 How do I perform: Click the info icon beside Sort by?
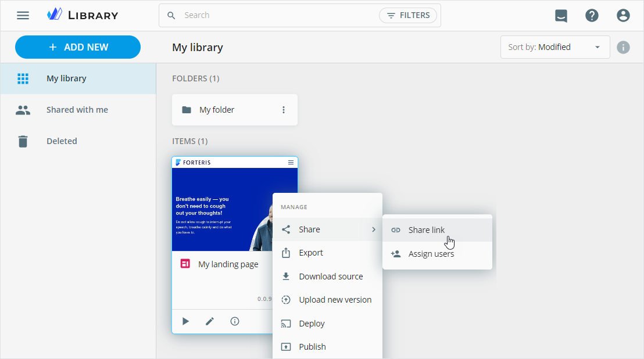[x=623, y=47]
